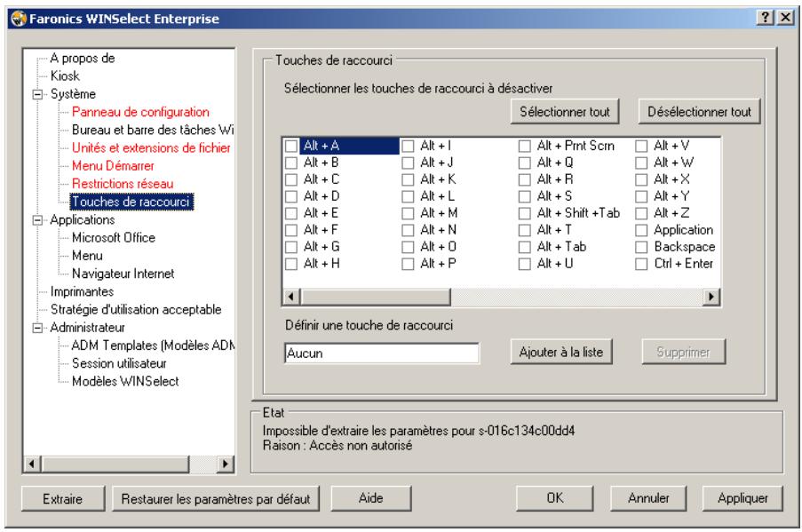Collapse the Applications tree node
The image size is (802, 532).
37,220
